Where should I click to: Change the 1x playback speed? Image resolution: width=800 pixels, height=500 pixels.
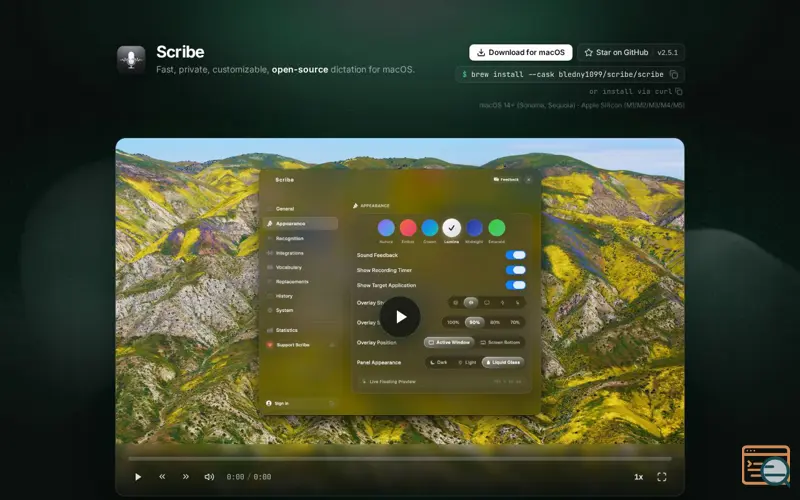pos(638,477)
